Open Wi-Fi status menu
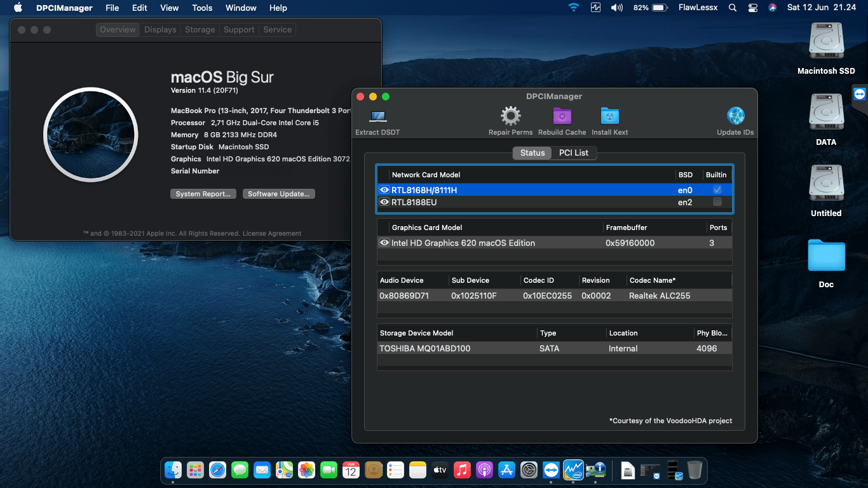The height and width of the screenshot is (488, 868). pos(574,8)
